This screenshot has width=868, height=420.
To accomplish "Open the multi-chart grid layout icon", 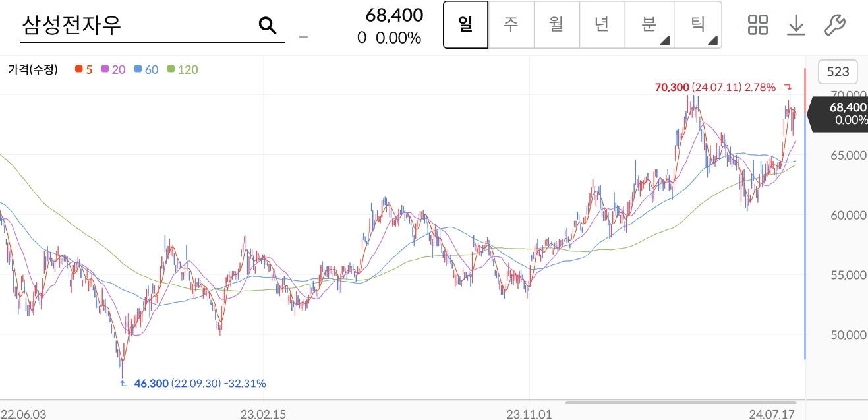I will [758, 25].
